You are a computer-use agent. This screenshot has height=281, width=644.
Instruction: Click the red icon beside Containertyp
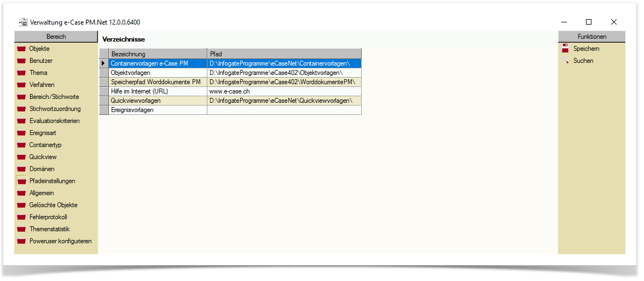point(21,145)
